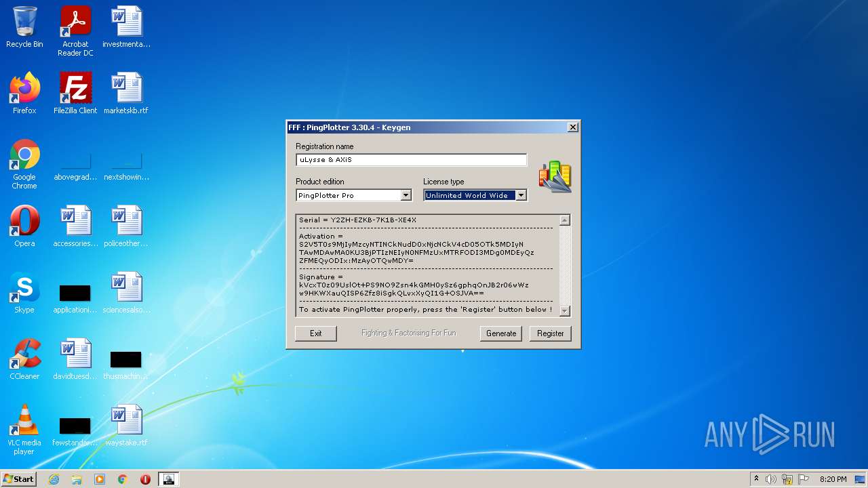Open FileZilla Client desktop shortcut
The width and height of the screenshot is (868, 488).
(x=75, y=94)
